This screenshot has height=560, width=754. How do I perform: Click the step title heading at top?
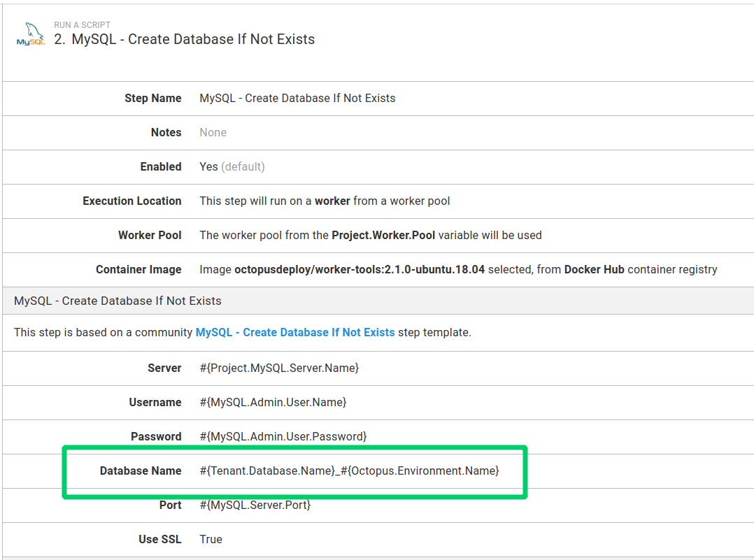[x=185, y=39]
